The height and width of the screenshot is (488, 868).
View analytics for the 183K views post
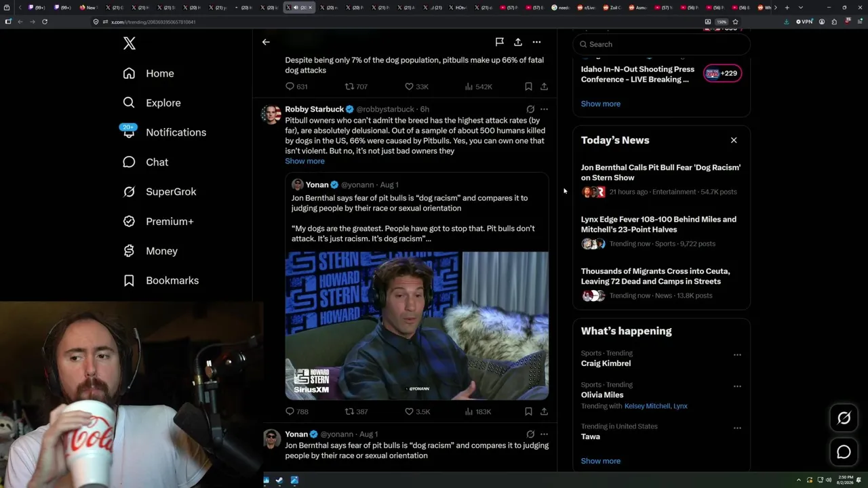click(x=478, y=411)
